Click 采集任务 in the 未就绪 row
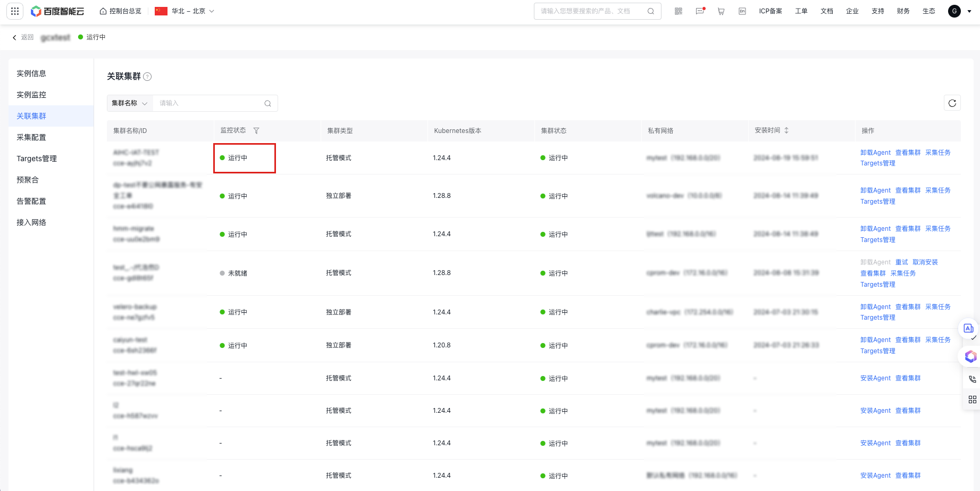The width and height of the screenshot is (980, 491). pyautogui.click(x=903, y=273)
